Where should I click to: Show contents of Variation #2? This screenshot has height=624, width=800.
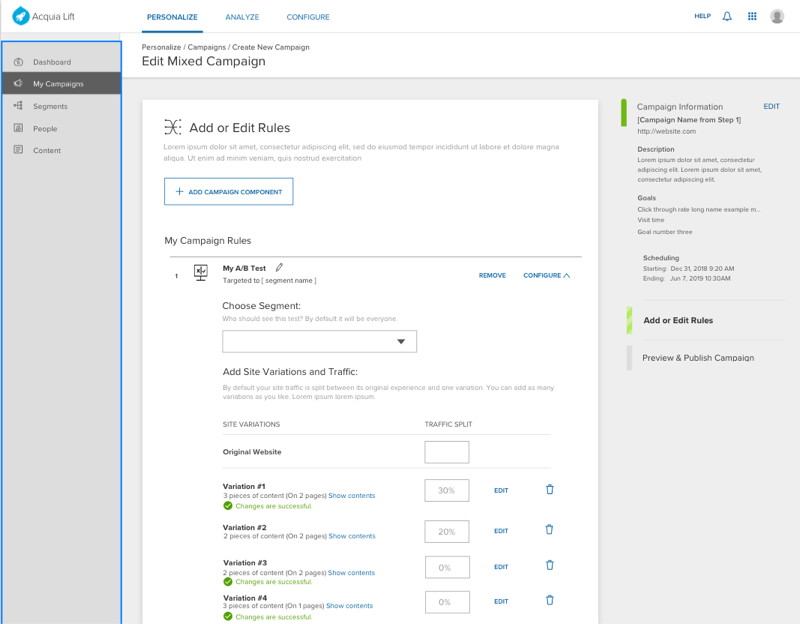[x=352, y=536]
